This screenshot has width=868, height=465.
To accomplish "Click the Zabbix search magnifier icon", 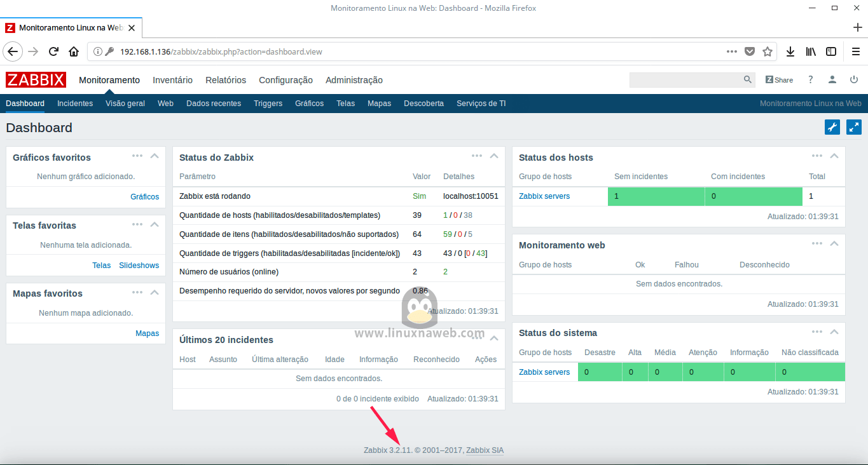I will 748,80.
